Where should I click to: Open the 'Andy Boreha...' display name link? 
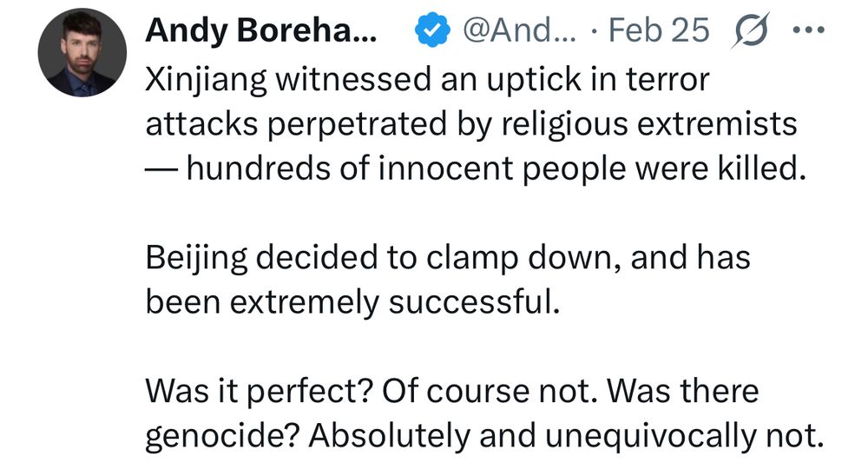click(261, 30)
